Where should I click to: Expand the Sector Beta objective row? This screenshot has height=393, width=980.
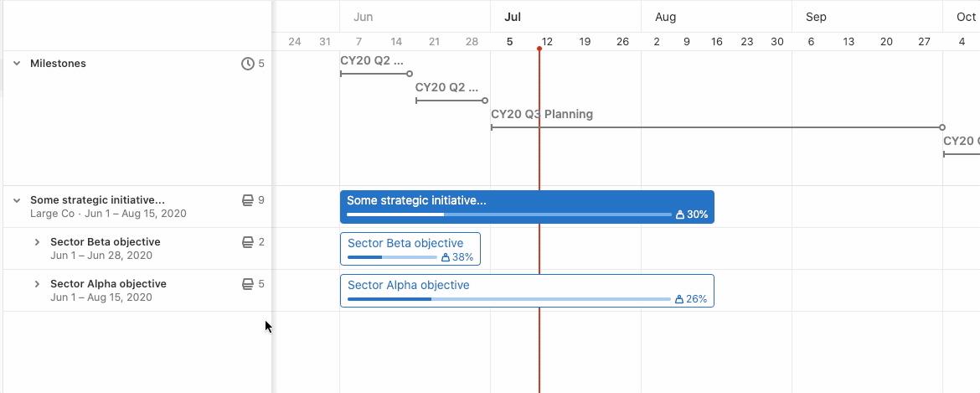point(37,242)
